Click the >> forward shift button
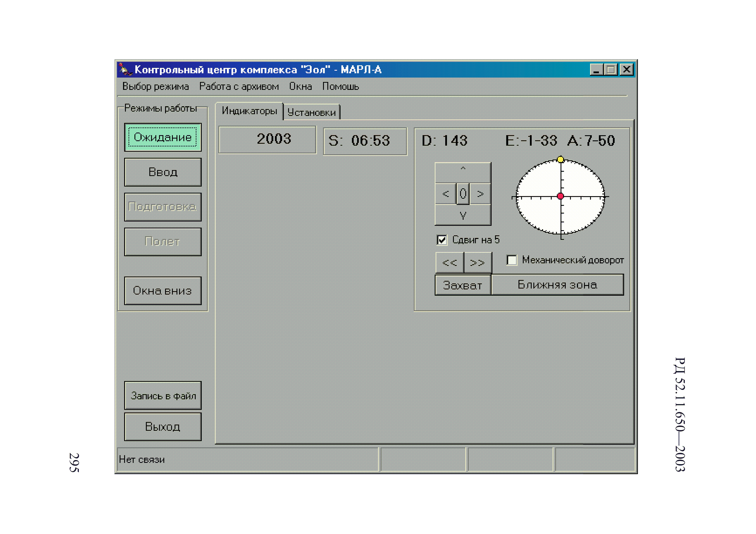The height and width of the screenshot is (534, 756). (478, 262)
